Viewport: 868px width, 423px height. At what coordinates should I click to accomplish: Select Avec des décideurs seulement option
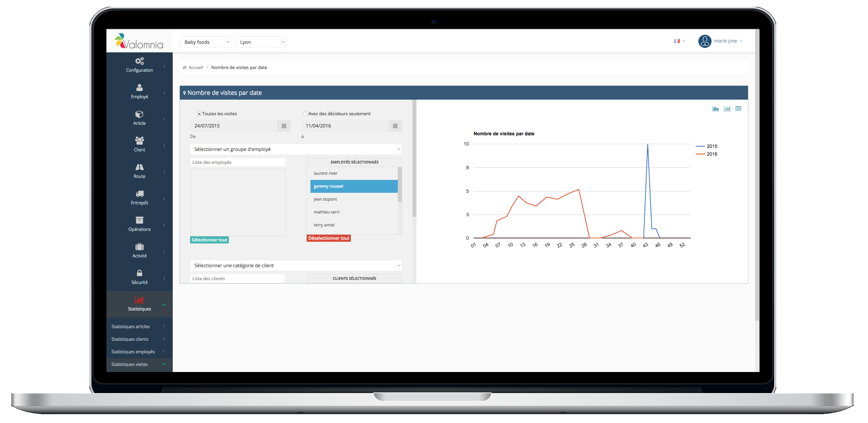pyautogui.click(x=305, y=114)
